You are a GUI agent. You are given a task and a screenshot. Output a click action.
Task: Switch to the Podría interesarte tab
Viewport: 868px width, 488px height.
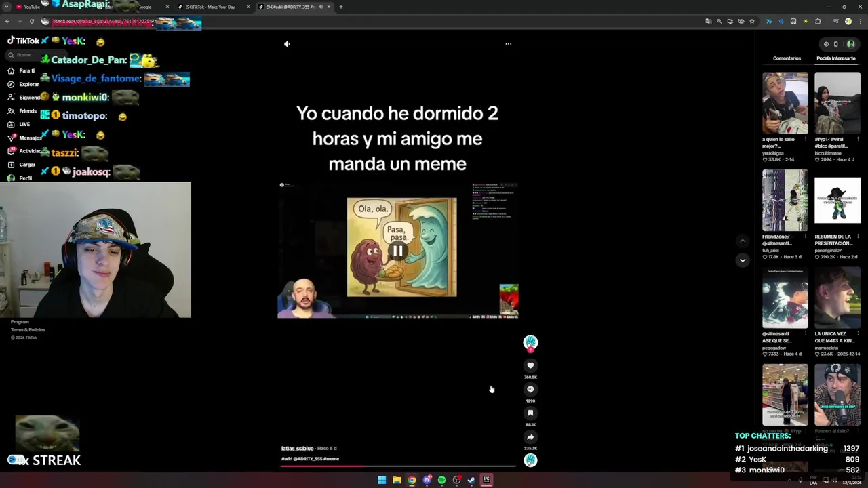coord(835,58)
